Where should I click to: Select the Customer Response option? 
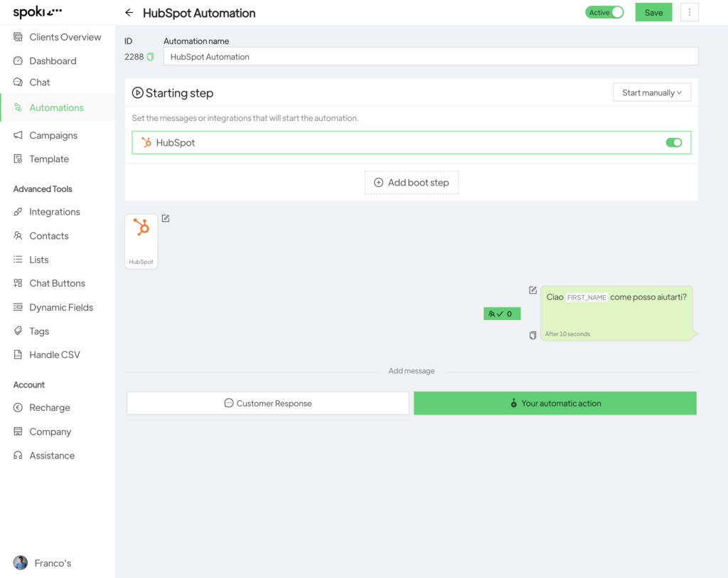(x=268, y=403)
